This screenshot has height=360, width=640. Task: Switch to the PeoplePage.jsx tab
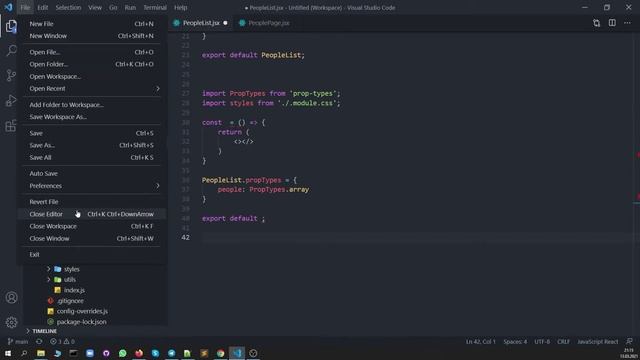265,23
